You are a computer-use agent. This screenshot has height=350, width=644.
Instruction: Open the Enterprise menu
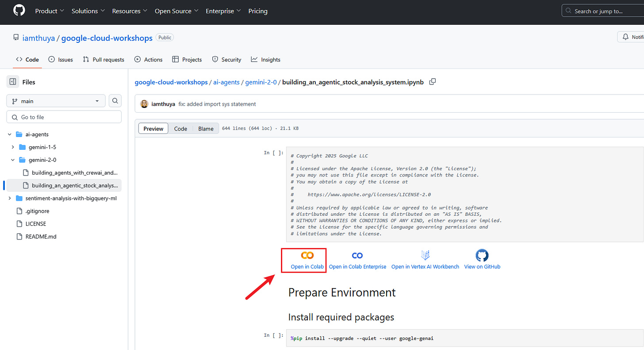(223, 11)
